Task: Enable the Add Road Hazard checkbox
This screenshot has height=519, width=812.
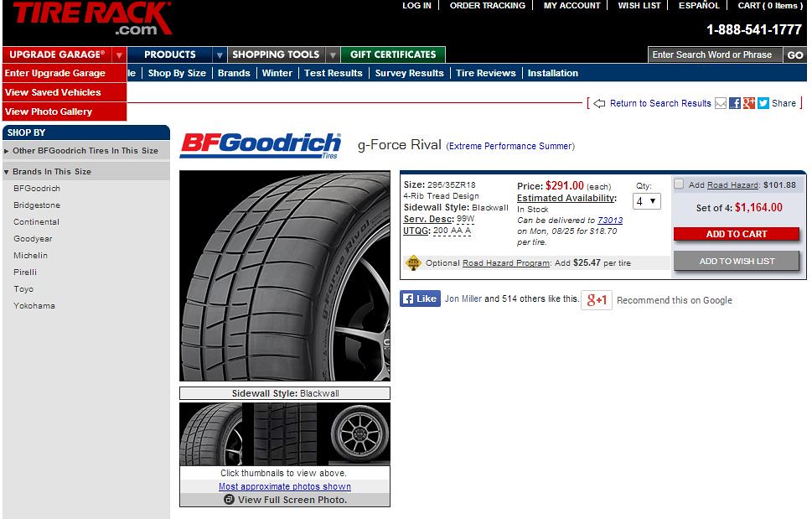Action: (679, 184)
